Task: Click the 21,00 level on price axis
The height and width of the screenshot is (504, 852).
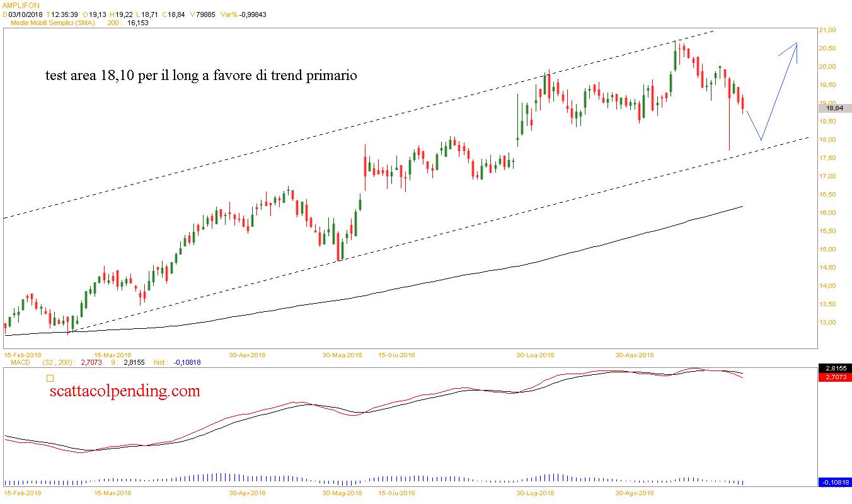Action: pyautogui.click(x=827, y=30)
